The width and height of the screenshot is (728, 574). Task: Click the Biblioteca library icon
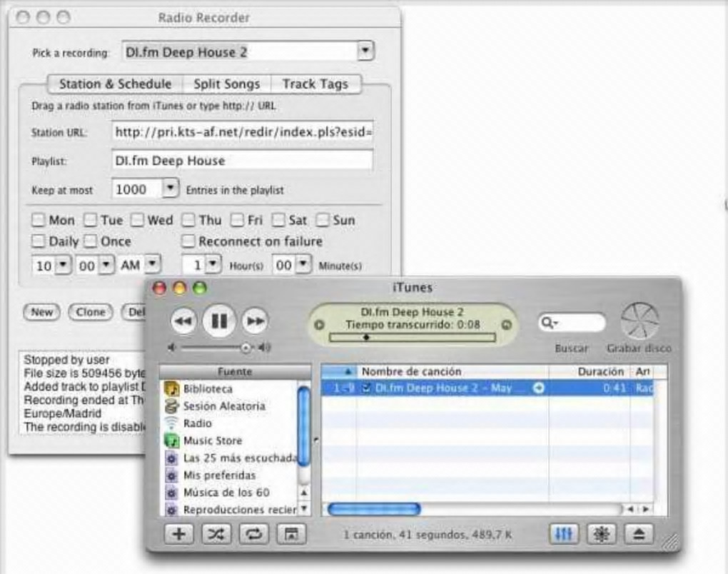172,388
